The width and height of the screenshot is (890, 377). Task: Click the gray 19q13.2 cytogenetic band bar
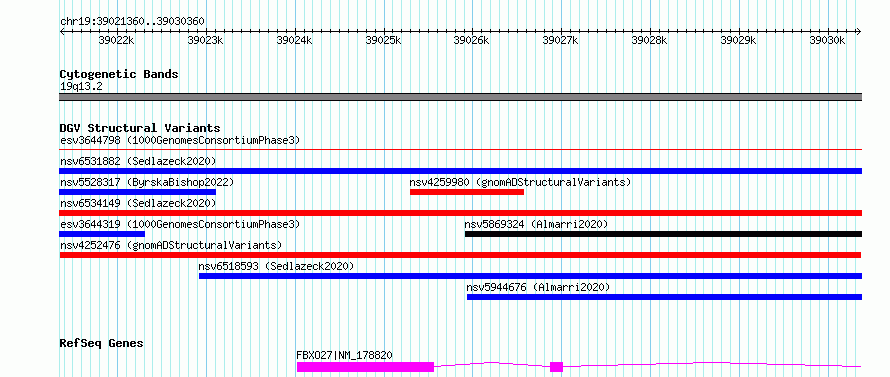pos(460,97)
